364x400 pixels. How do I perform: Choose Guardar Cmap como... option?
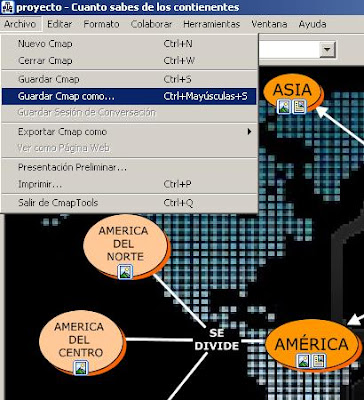129,96
